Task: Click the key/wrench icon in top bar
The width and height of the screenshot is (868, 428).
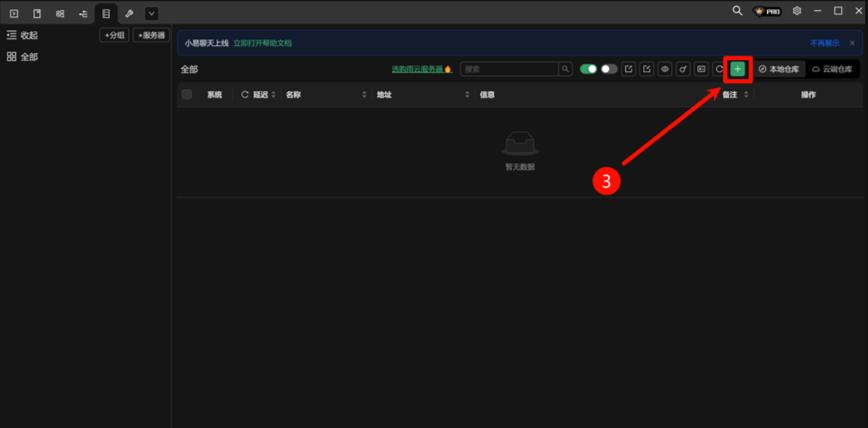Action: click(x=129, y=13)
